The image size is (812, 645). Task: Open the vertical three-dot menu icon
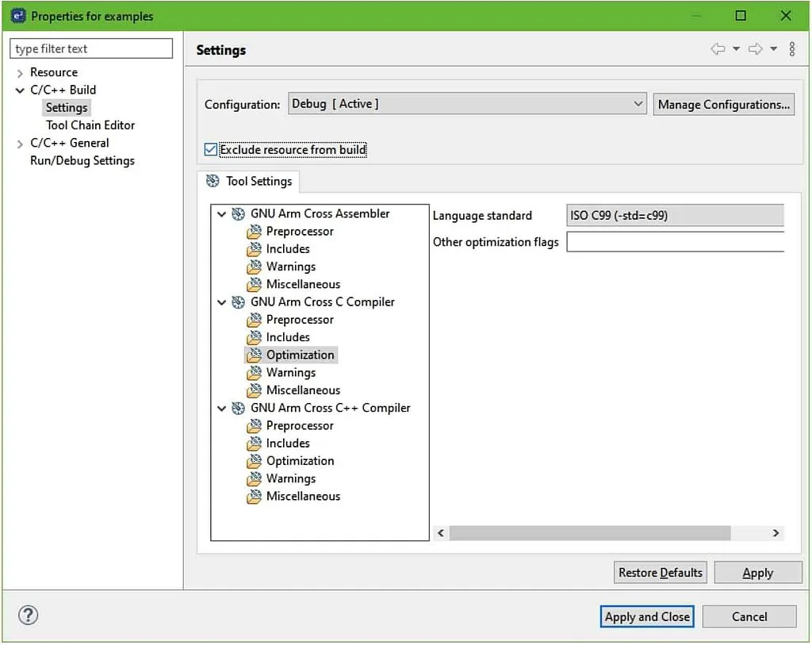792,48
